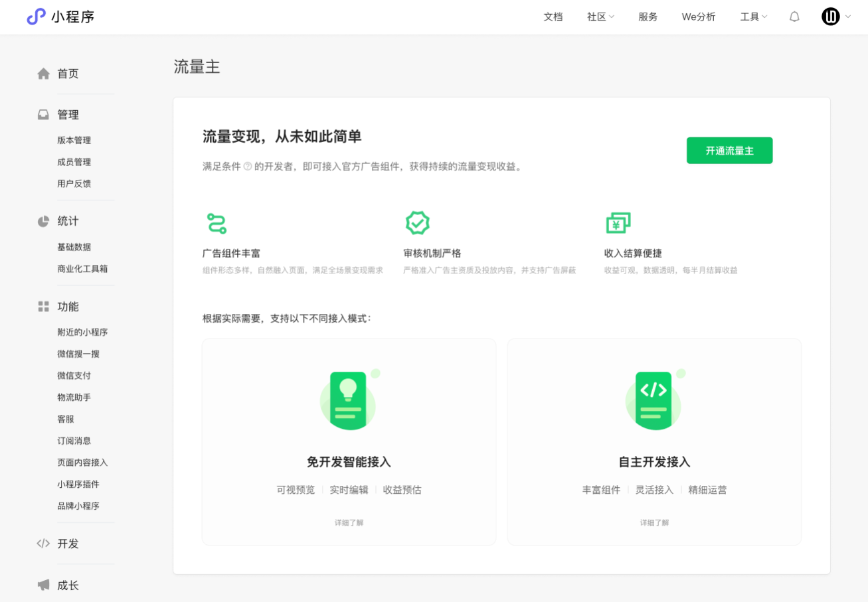
Task: Select 功能 section in sidebar
Action: pyautogui.click(x=68, y=307)
